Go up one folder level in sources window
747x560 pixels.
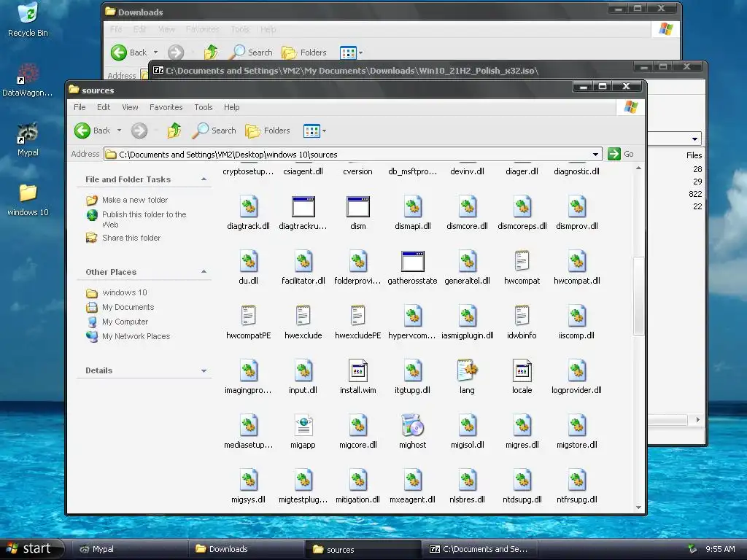click(x=174, y=131)
